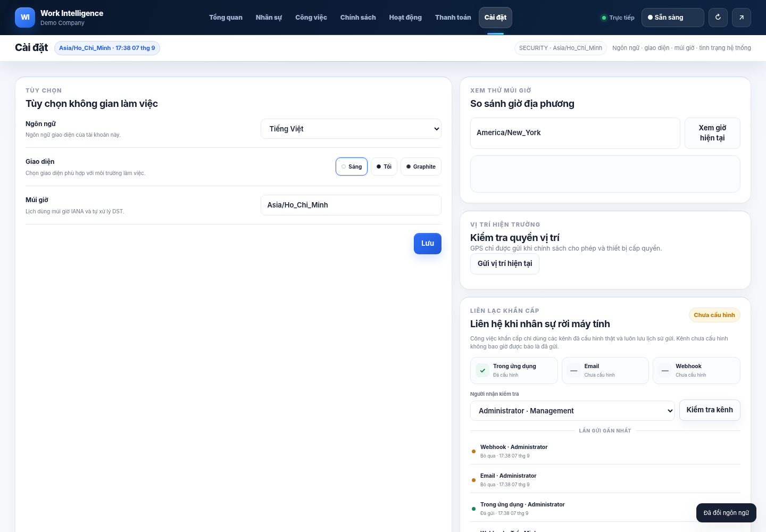The width and height of the screenshot is (766, 532).
Task: Click Xem giờ hiện tại button
Action: coord(712,133)
